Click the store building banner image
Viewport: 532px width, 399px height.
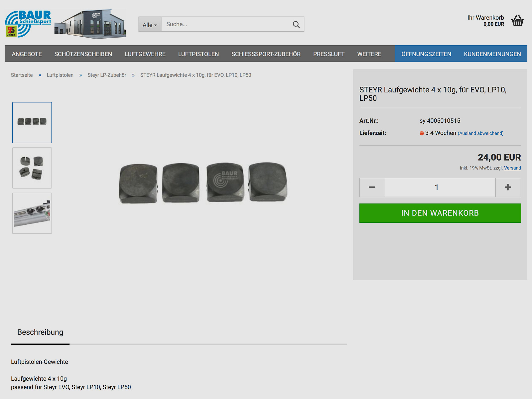pyautogui.click(x=90, y=24)
